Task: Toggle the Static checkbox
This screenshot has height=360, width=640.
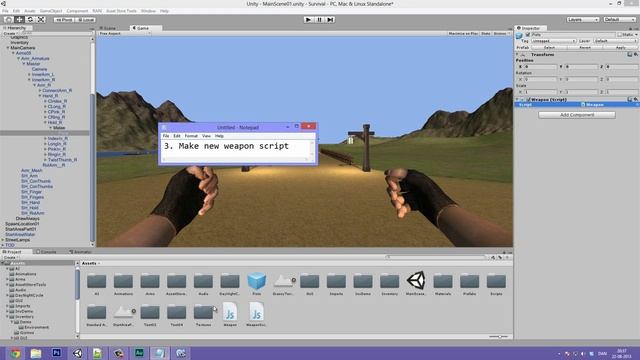Action: (620, 35)
